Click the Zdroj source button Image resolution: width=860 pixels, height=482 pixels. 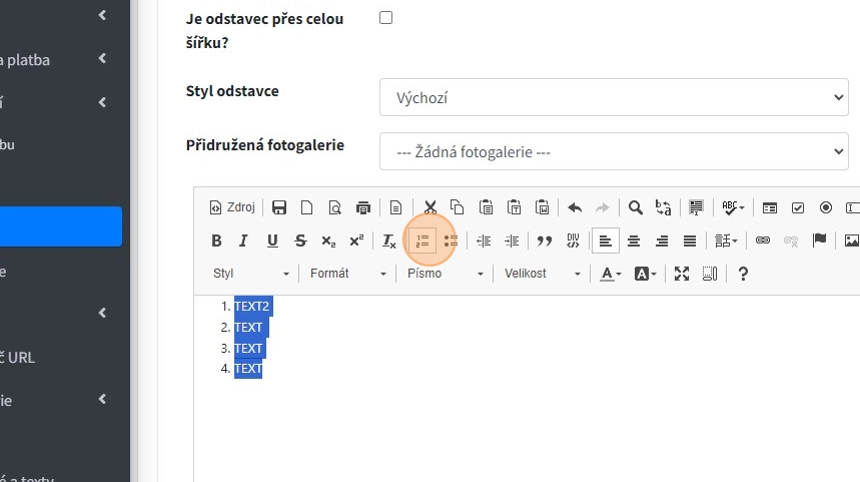point(232,208)
